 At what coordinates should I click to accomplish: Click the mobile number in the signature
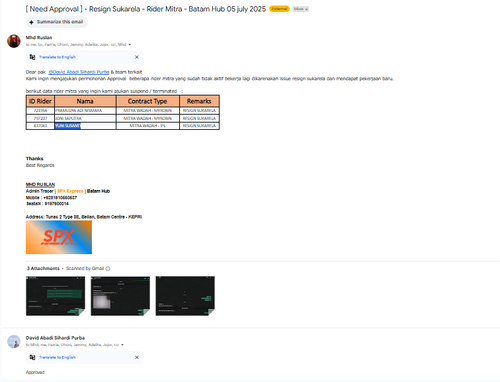tap(60, 197)
